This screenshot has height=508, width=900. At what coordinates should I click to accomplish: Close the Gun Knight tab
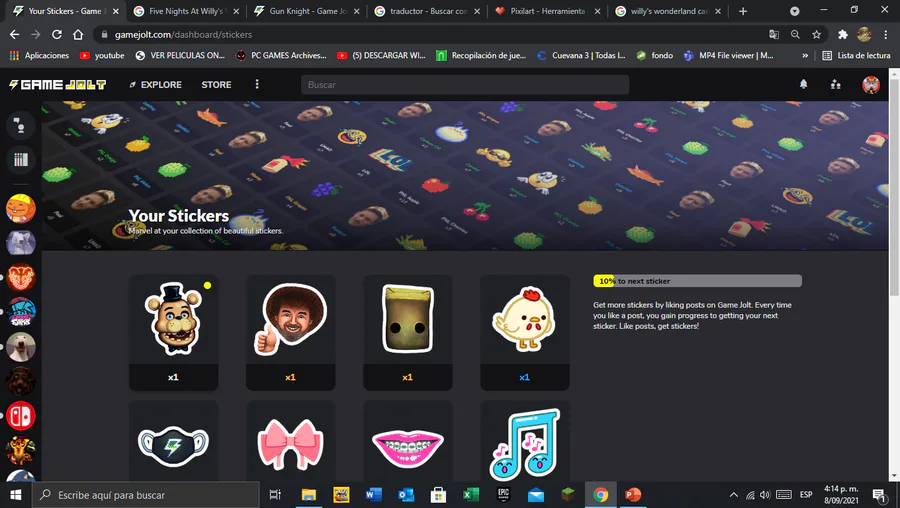[x=356, y=11]
